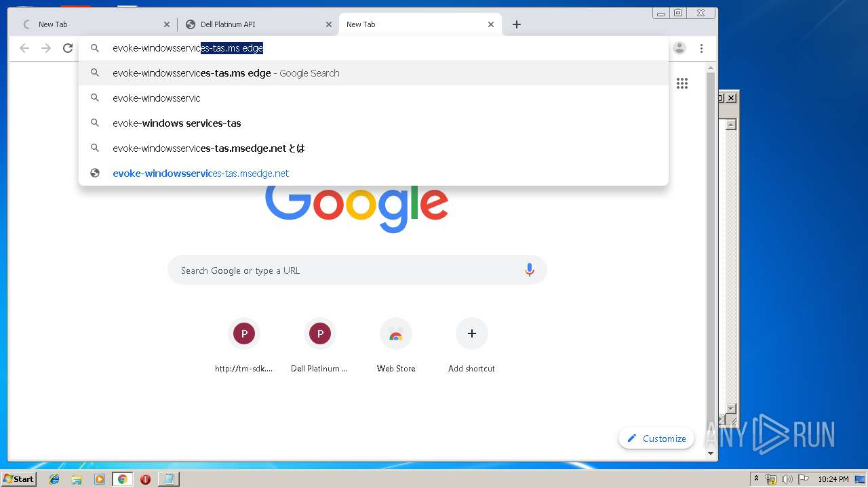
Task: Choose the 'evoke-windowsservices-tas.ms edge - Google Search' suggestion
Action: point(374,73)
